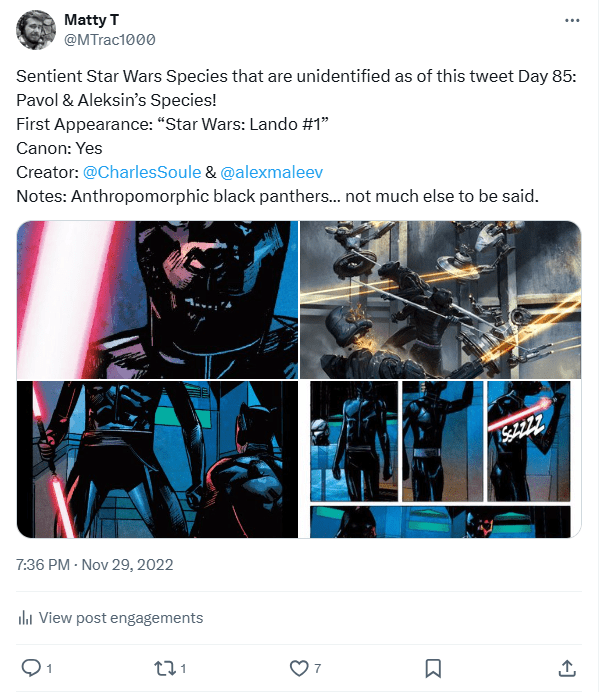The height and width of the screenshot is (692, 602).
Task: Click "View post engagements" text
Action: [120, 618]
